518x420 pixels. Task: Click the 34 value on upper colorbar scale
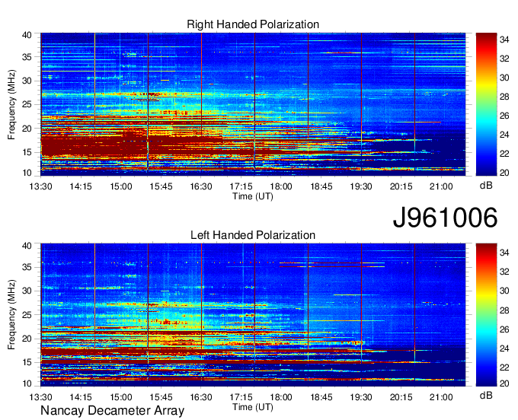[x=504, y=40]
